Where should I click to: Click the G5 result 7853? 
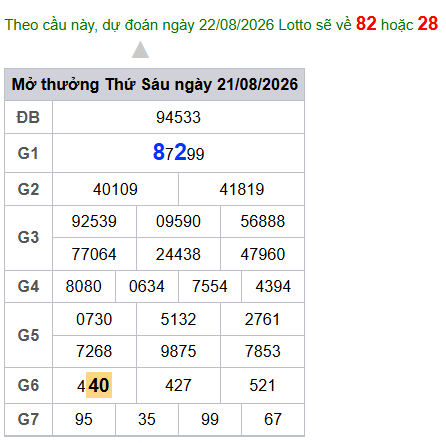click(263, 351)
